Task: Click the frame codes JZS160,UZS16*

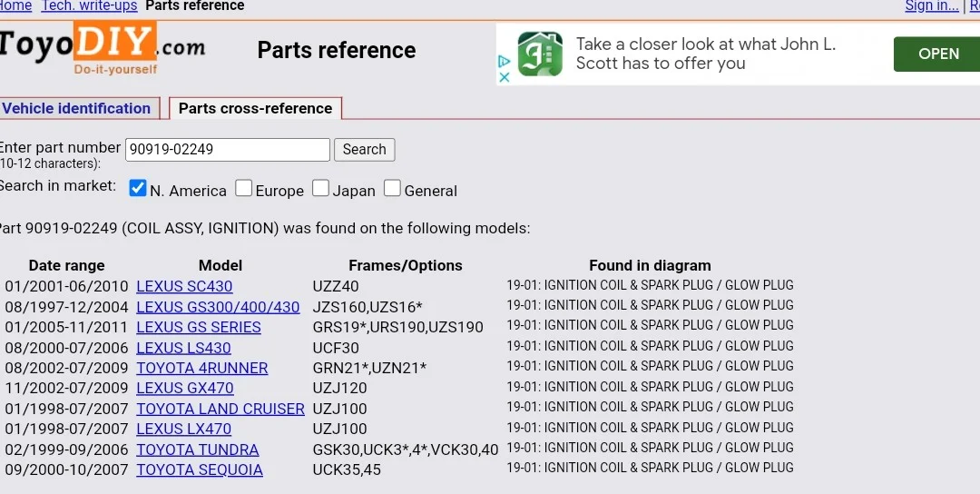Action: pyautogui.click(x=367, y=307)
